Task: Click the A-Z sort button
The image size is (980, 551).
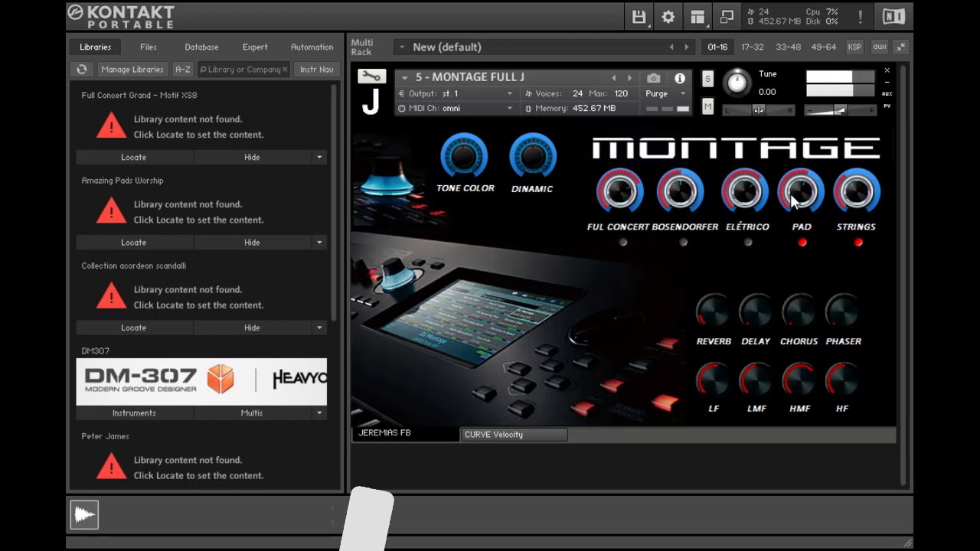Action: 182,70
